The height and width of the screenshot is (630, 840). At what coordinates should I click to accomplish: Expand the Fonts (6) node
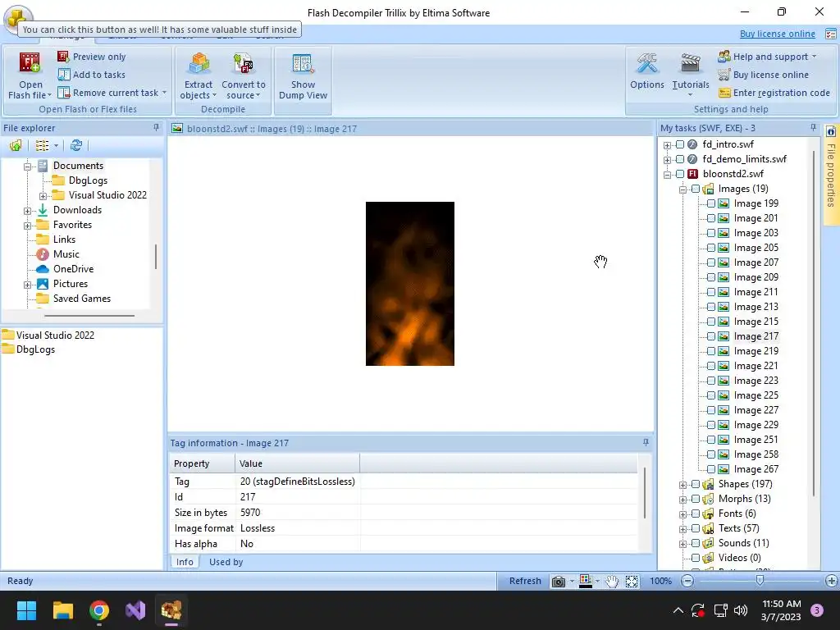tap(682, 514)
